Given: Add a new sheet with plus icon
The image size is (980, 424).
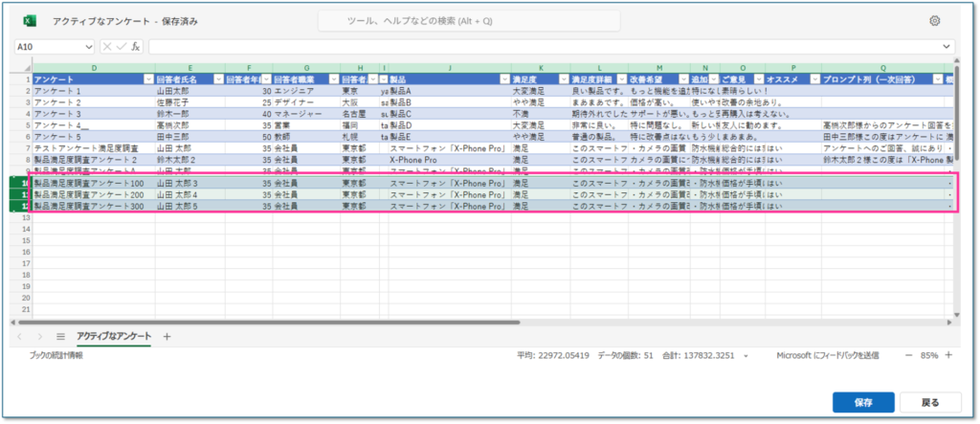Looking at the screenshot, I should [x=167, y=336].
